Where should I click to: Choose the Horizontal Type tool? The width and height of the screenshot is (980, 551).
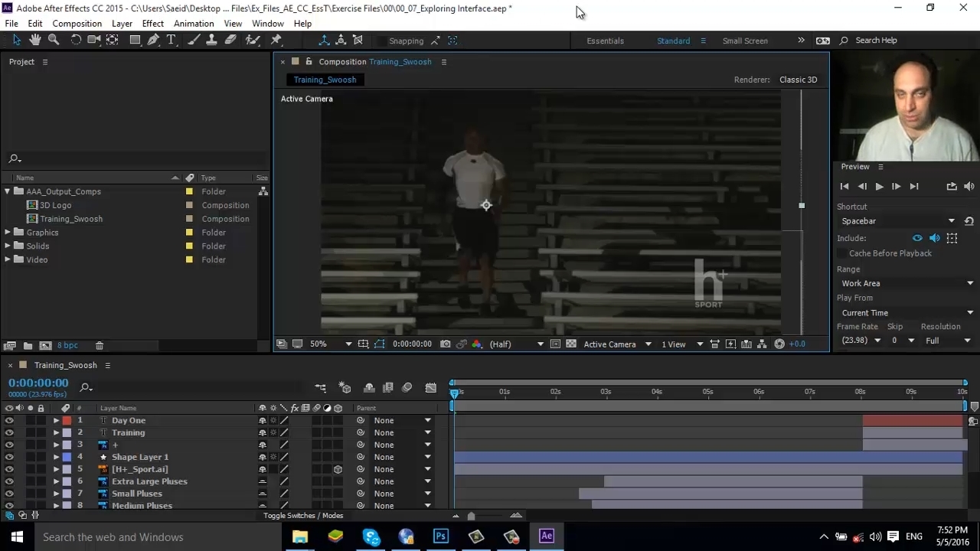(171, 41)
